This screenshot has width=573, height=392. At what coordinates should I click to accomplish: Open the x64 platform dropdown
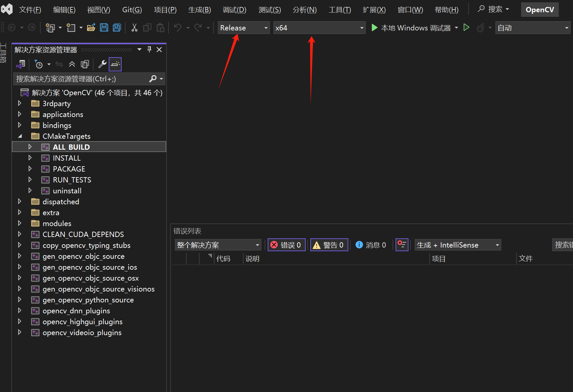pyautogui.click(x=319, y=28)
